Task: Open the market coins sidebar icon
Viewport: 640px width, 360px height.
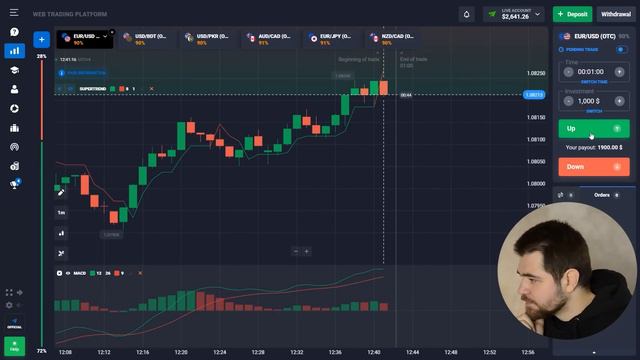Action: (x=14, y=166)
